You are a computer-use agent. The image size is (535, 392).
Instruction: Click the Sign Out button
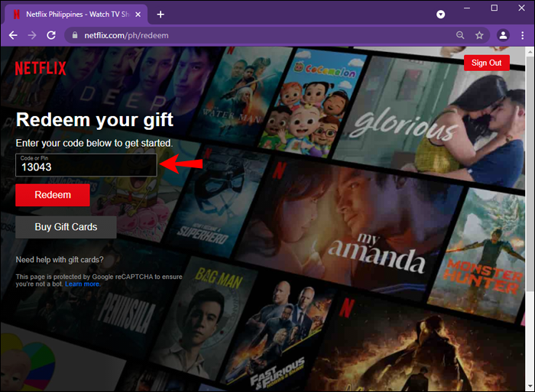click(486, 63)
